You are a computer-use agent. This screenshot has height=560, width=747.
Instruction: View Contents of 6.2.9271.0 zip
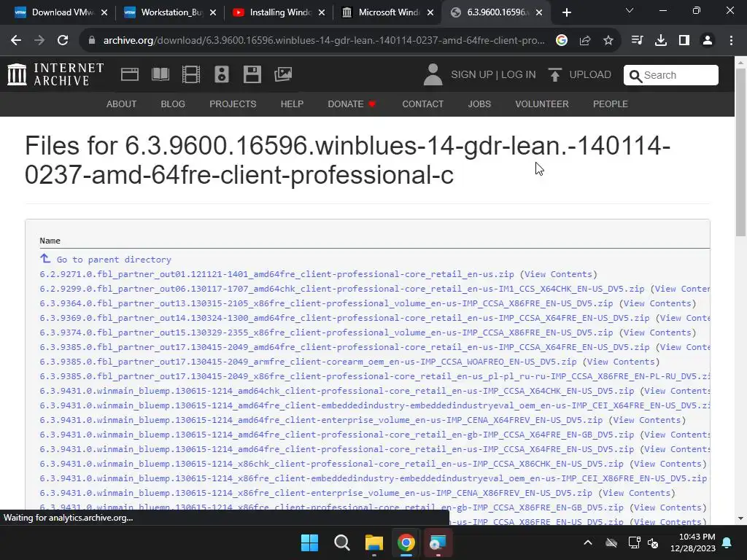(x=558, y=274)
